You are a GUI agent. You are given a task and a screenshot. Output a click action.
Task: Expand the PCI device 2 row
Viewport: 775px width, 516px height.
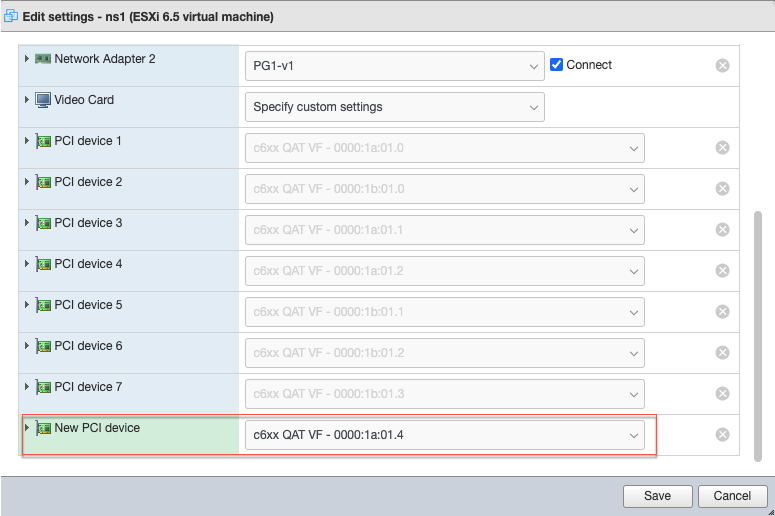click(27, 181)
